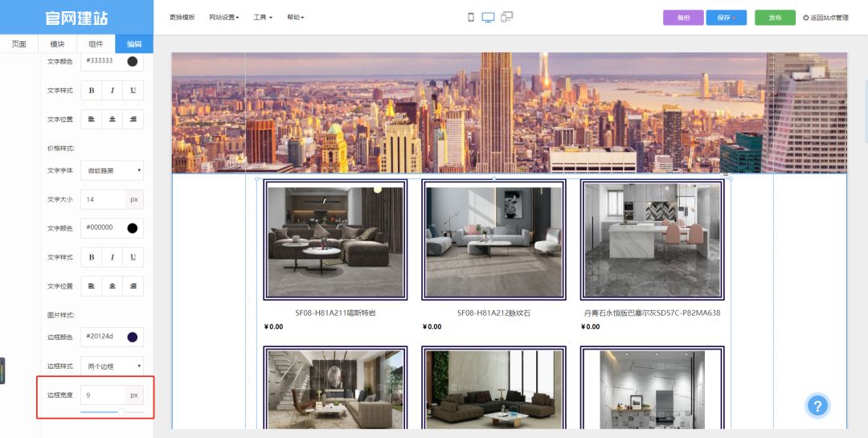Click center align icon under 价格样式 section

tap(113, 285)
